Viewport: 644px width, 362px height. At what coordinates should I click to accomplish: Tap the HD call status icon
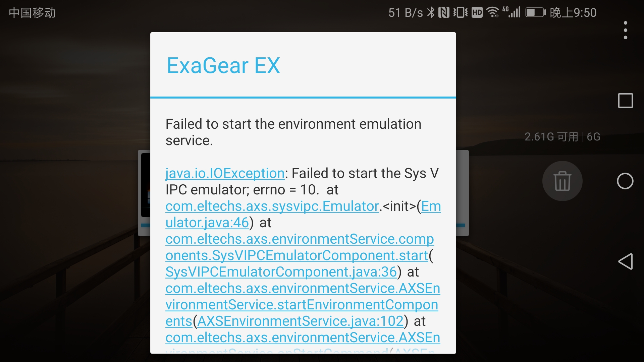[x=477, y=13]
